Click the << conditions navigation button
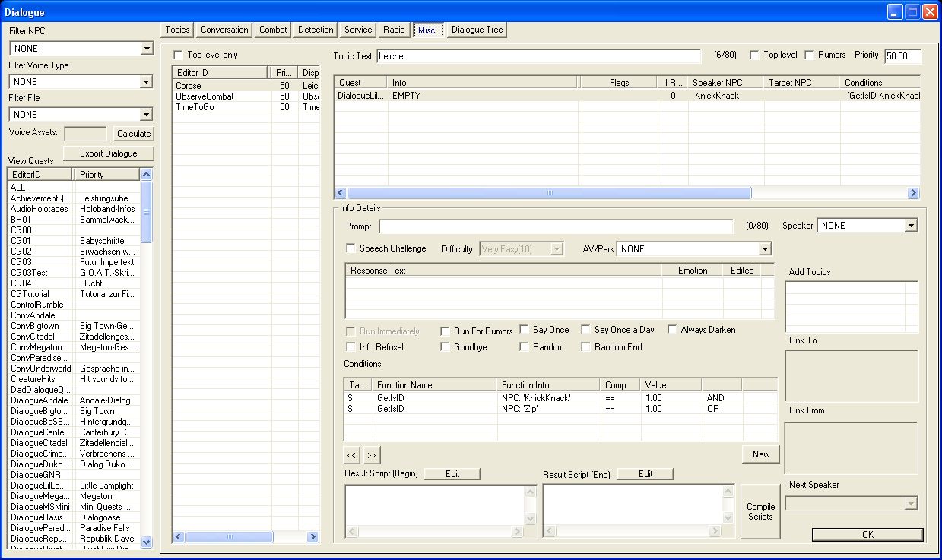This screenshot has height=560, width=942. 351,455
